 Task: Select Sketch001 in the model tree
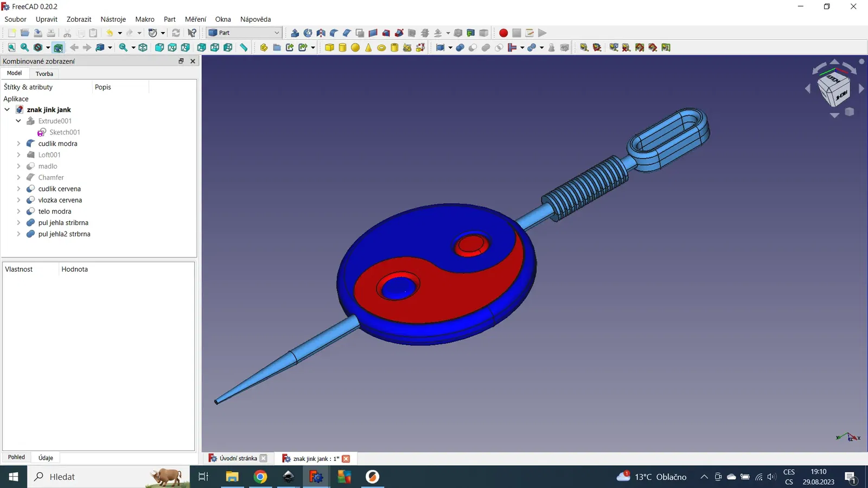point(65,132)
